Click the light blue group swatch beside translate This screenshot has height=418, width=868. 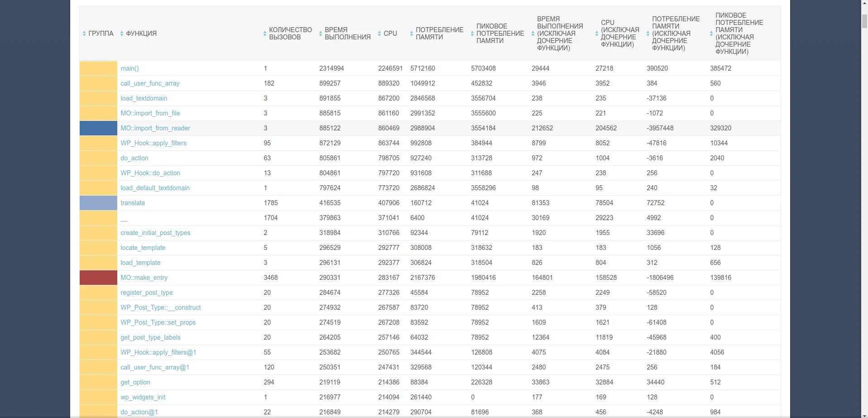click(x=98, y=203)
